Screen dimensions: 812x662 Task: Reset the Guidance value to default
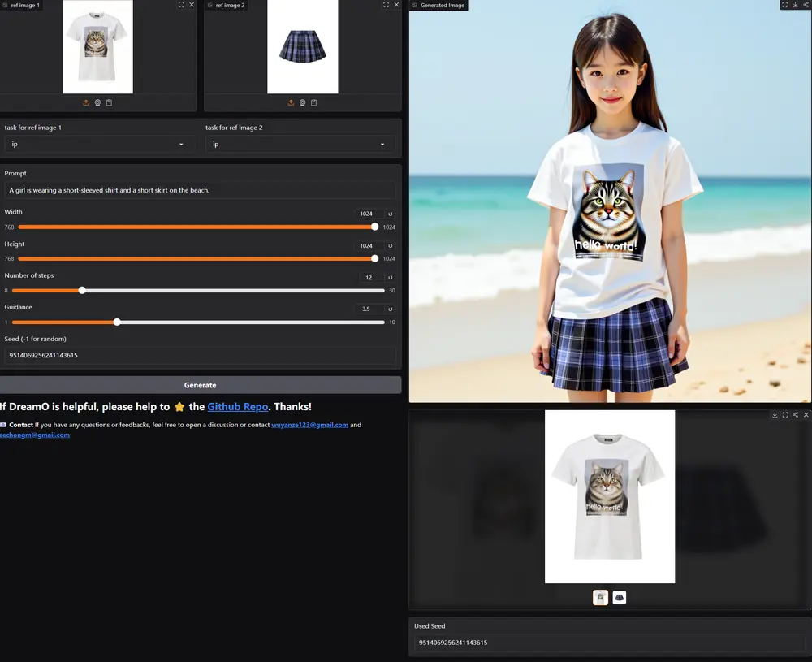391,309
